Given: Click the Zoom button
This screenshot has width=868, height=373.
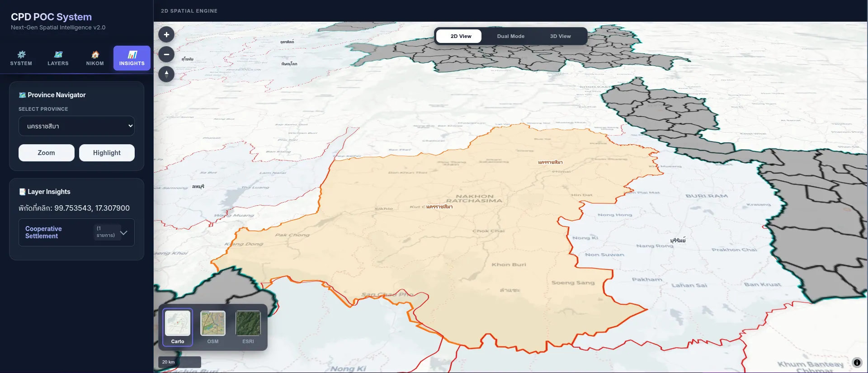Looking at the screenshot, I should pyautogui.click(x=47, y=153).
